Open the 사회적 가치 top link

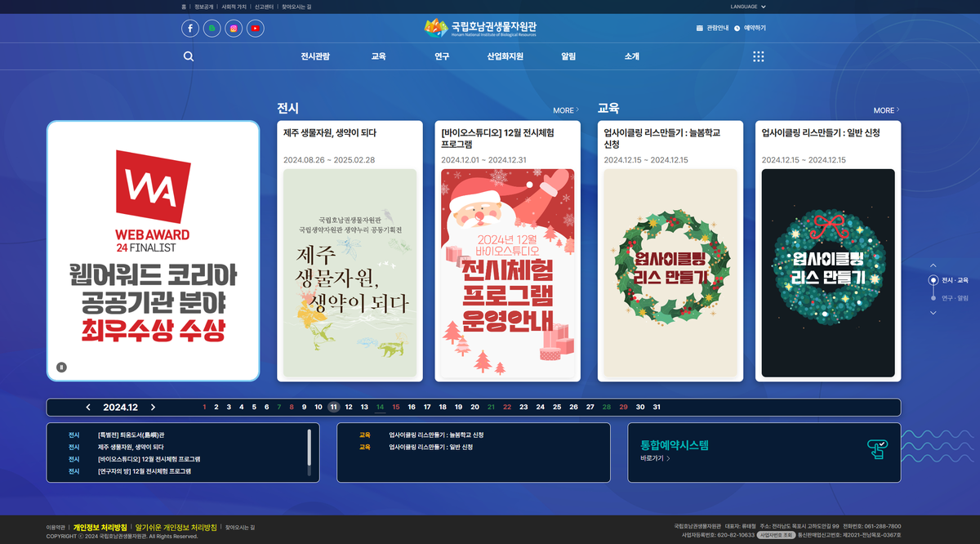[x=234, y=7]
